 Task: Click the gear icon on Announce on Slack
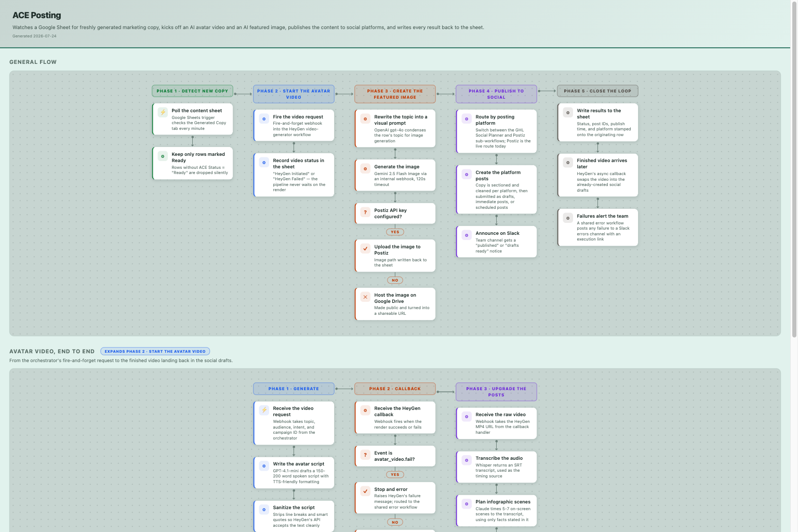467,235
